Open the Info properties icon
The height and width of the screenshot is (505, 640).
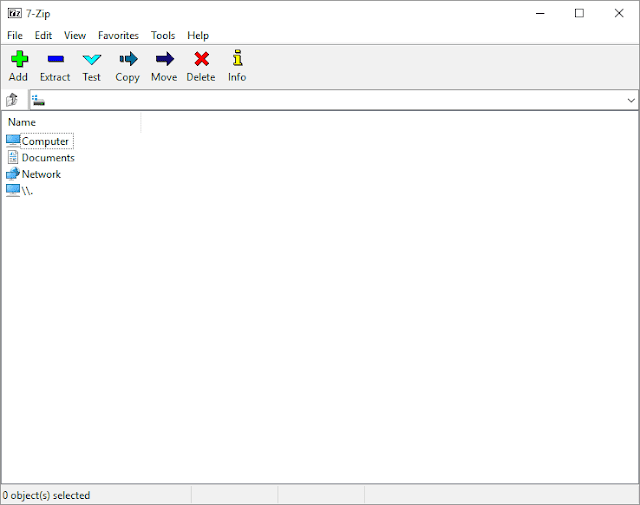pos(237,58)
